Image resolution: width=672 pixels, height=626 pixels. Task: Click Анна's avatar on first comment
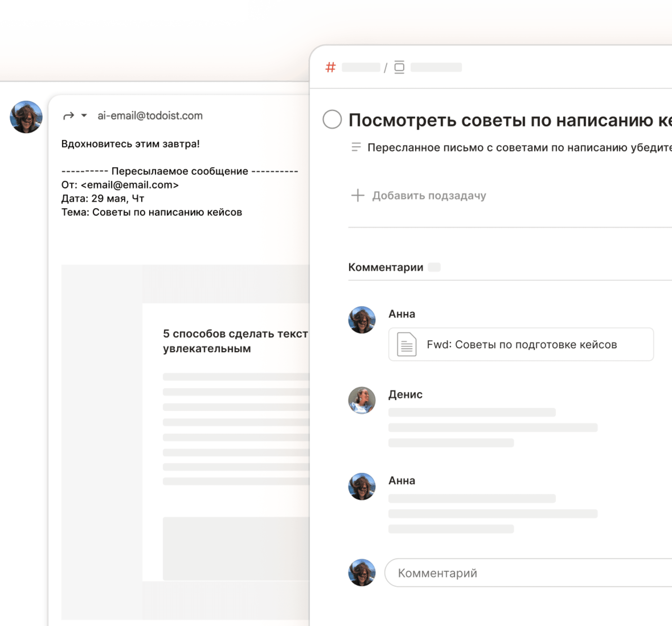(362, 320)
